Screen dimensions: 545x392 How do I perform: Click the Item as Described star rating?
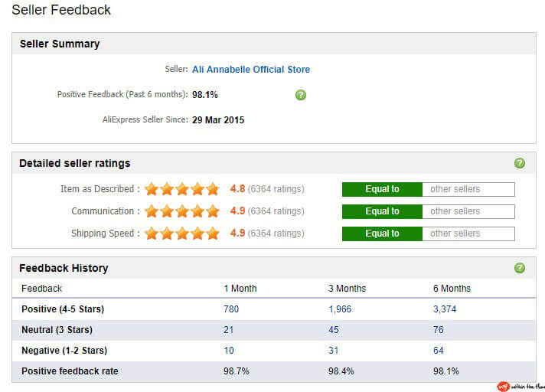coord(182,189)
